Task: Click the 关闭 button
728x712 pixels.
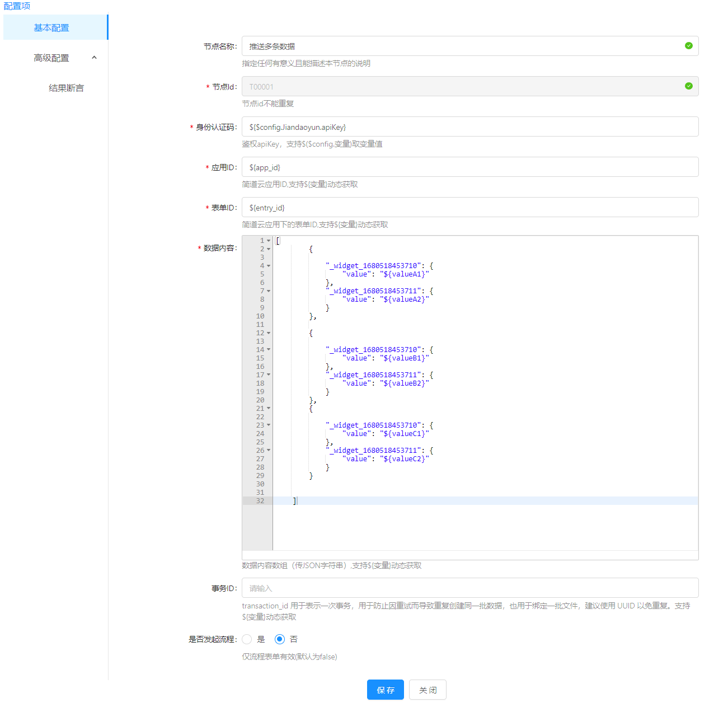Action: coord(428,690)
